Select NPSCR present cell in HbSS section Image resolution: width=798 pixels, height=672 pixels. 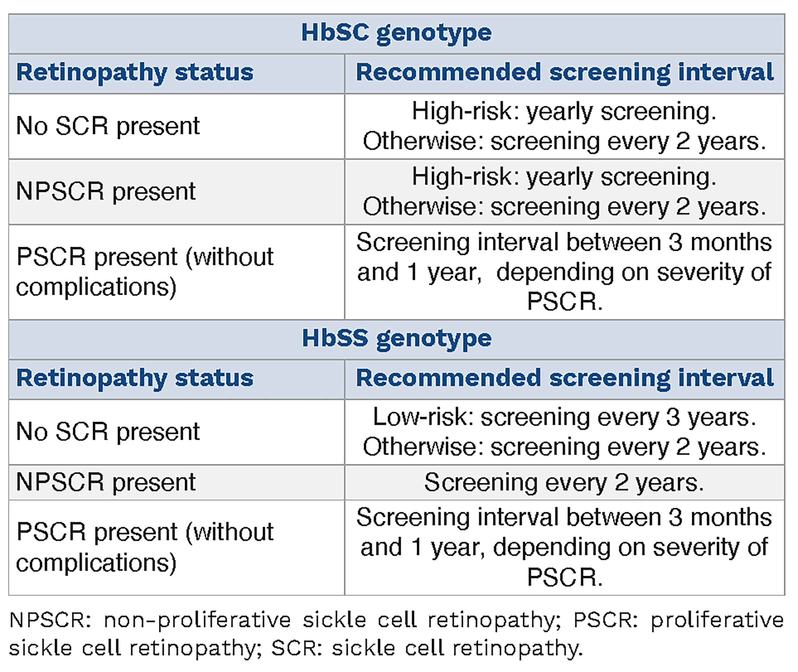click(106, 482)
